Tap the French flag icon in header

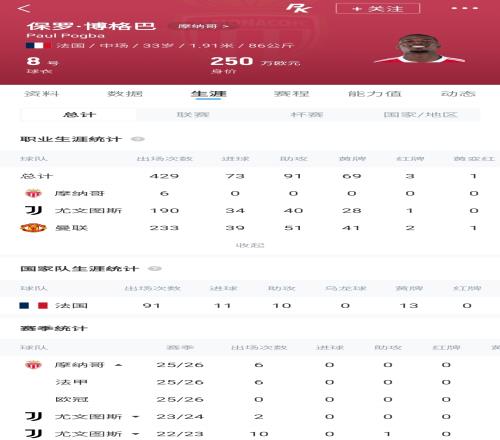point(38,45)
